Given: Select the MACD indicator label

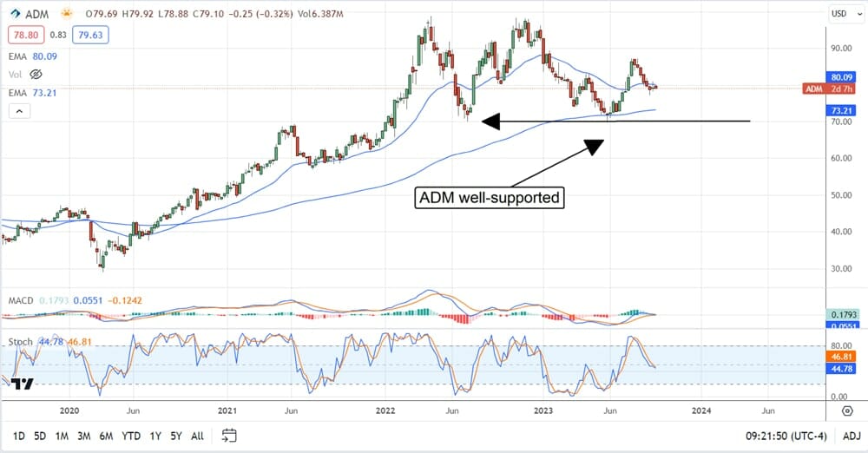Looking at the screenshot, I should coord(22,300).
